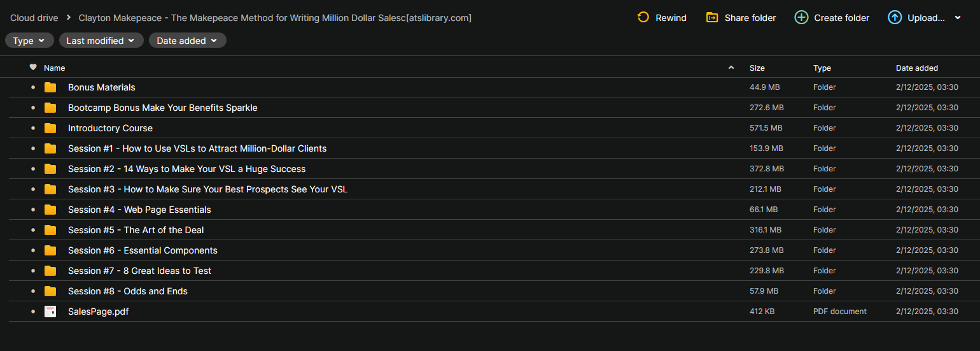Sort by the Size column header
Image resolution: width=980 pixels, height=351 pixels.
757,68
